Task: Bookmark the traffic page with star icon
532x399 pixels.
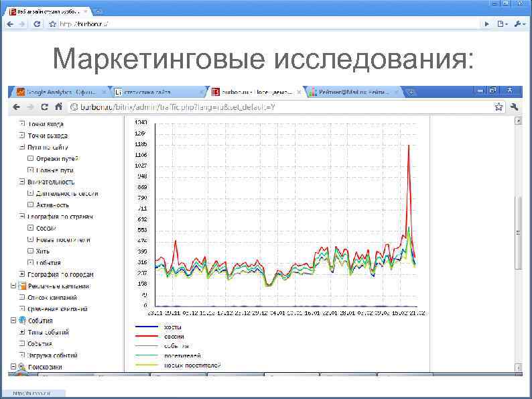Action: [x=498, y=107]
